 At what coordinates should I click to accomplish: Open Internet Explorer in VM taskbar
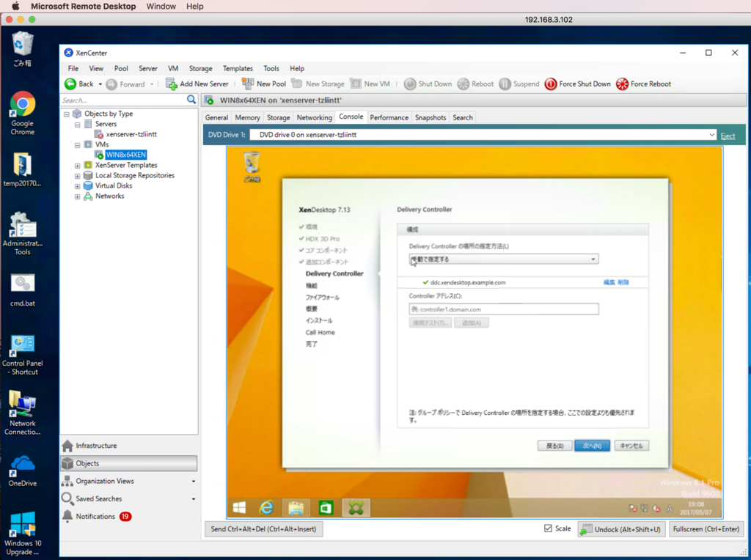[266, 508]
